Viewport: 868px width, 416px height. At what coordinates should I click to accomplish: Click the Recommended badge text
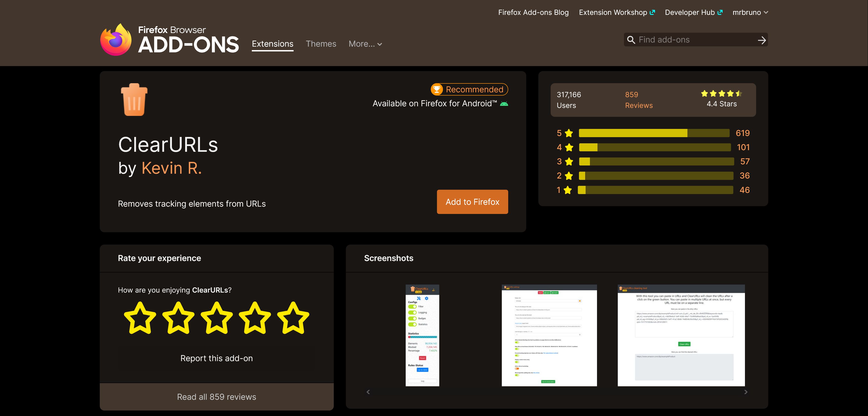474,89
